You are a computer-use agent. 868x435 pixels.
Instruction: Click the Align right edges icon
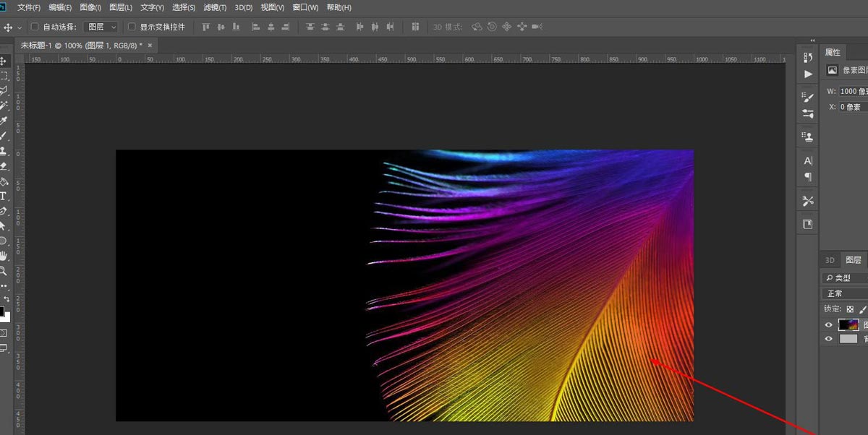click(286, 27)
